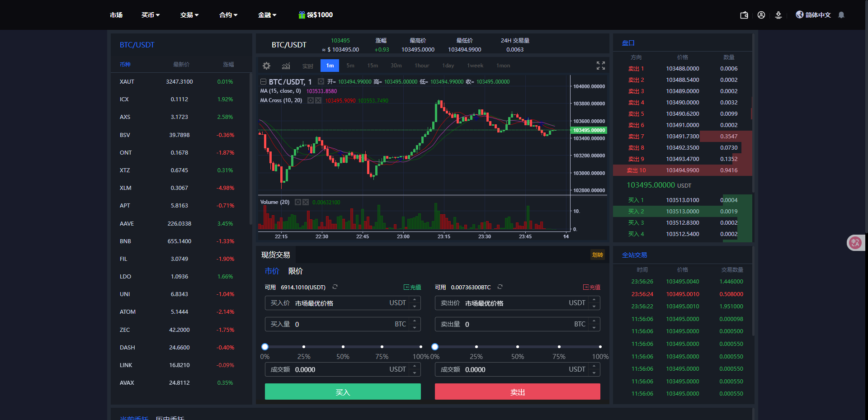The height and width of the screenshot is (420, 868).
Task: Open the notifications bell
Action: pyautogui.click(x=840, y=15)
